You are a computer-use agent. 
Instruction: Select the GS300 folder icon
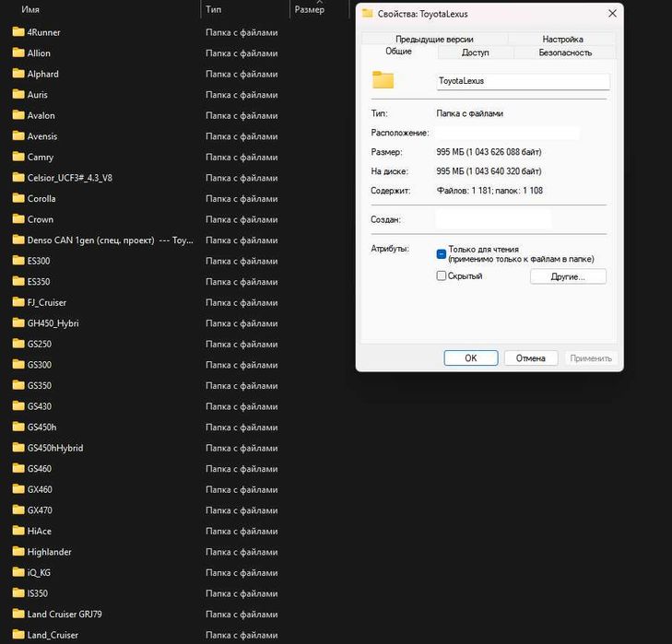18,364
